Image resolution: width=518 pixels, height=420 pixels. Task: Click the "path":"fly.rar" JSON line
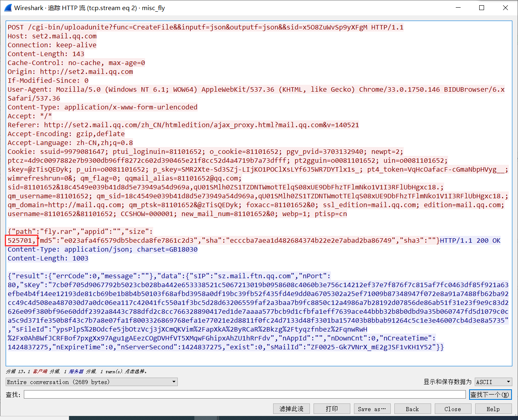pos(80,231)
